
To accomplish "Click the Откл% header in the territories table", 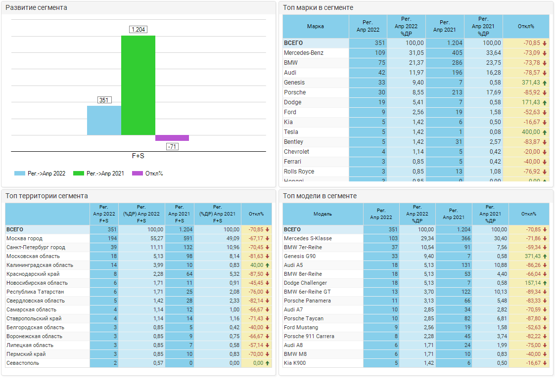I will (x=256, y=214).
